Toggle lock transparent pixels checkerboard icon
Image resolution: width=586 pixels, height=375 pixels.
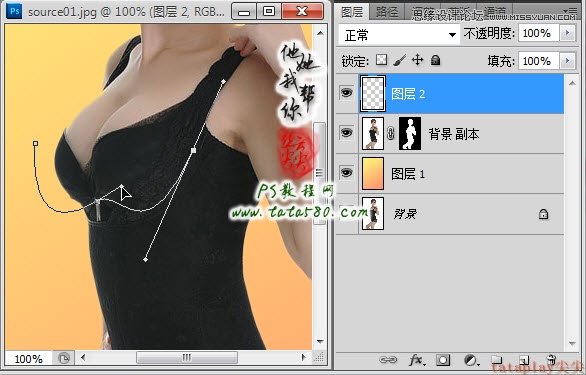(x=381, y=59)
